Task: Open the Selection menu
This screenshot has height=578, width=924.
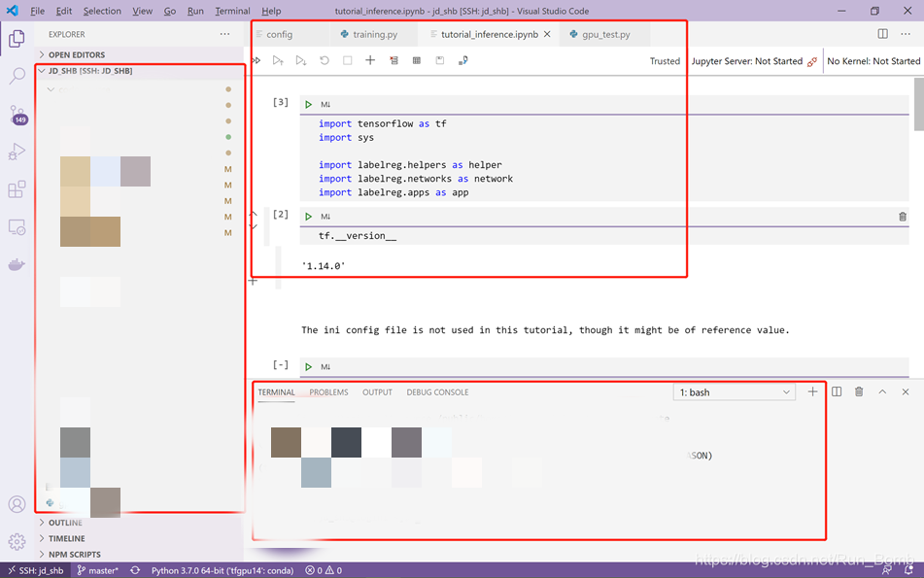Action: click(102, 11)
